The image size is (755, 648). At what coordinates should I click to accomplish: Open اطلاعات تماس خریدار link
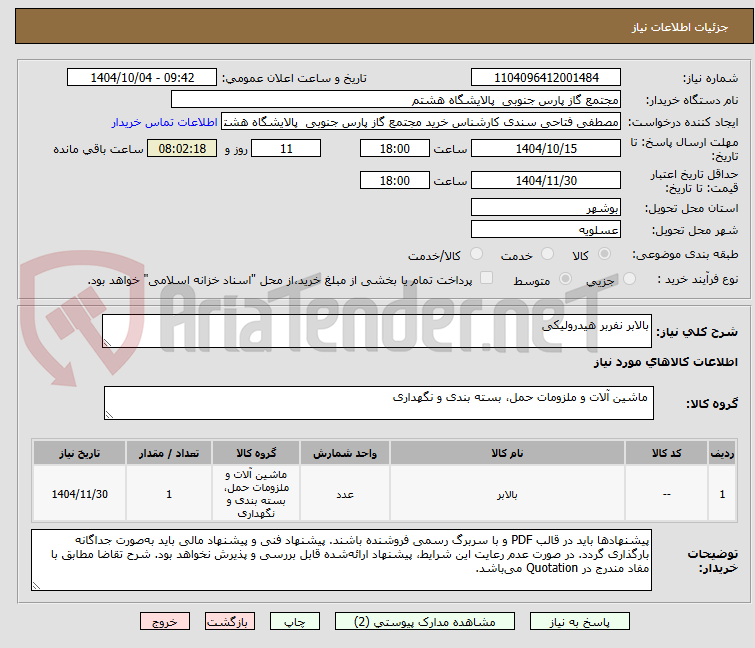click(165, 122)
